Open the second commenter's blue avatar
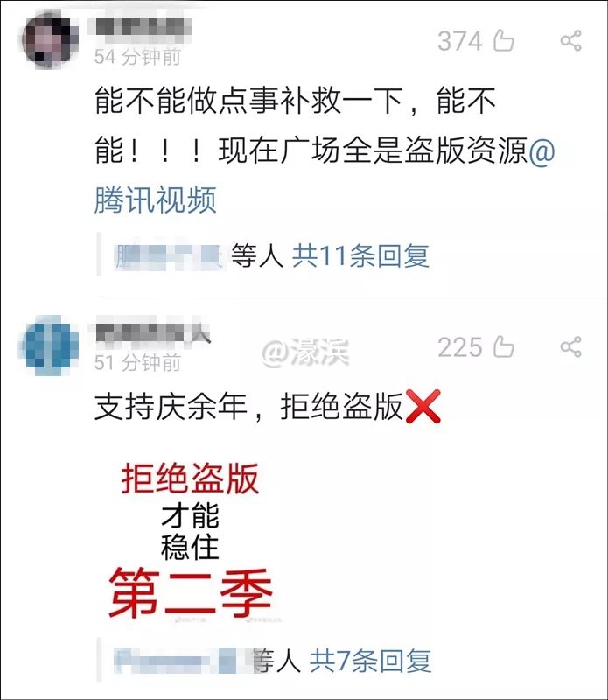Image resolution: width=608 pixels, height=700 pixels. coord(49,346)
